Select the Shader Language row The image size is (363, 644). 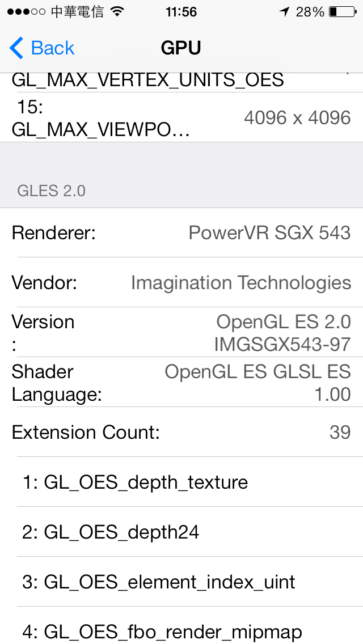click(181, 382)
